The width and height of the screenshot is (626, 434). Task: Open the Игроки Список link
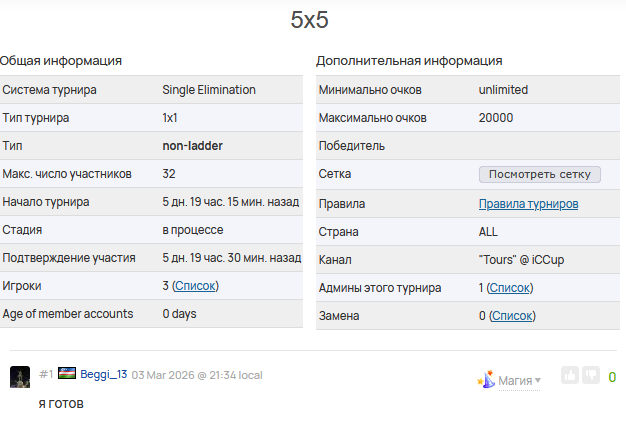pyautogui.click(x=195, y=286)
